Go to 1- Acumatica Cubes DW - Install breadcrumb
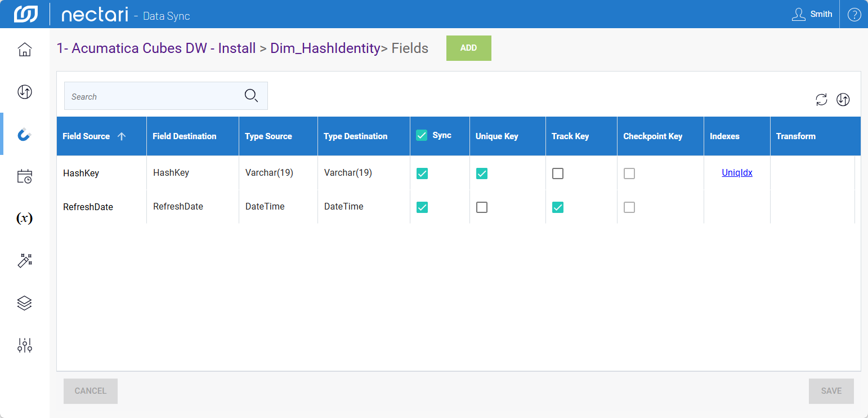Screen dimensions: 868x418 [x=156, y=48]
